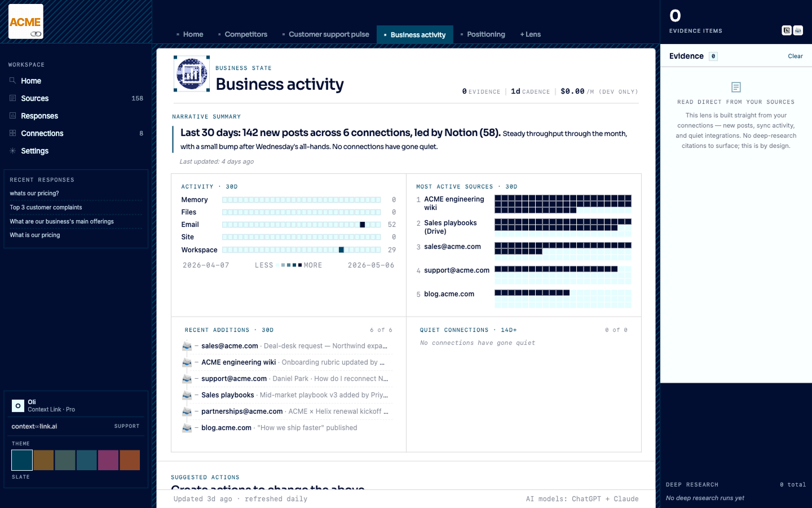Click the Email activity row's dark heatmap cell
The image size is (812, 508).
[362, 225]
